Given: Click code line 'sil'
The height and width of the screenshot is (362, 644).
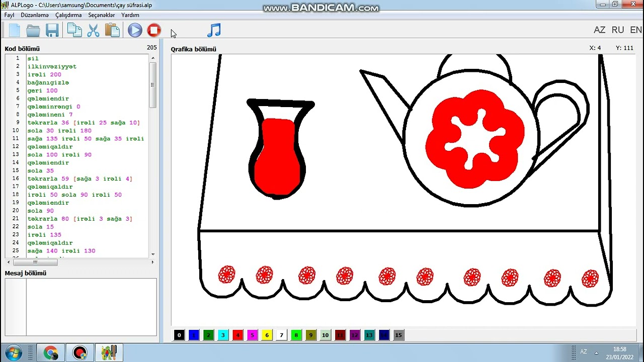Looking at the screenshot, I should click(x=33, y=58).
